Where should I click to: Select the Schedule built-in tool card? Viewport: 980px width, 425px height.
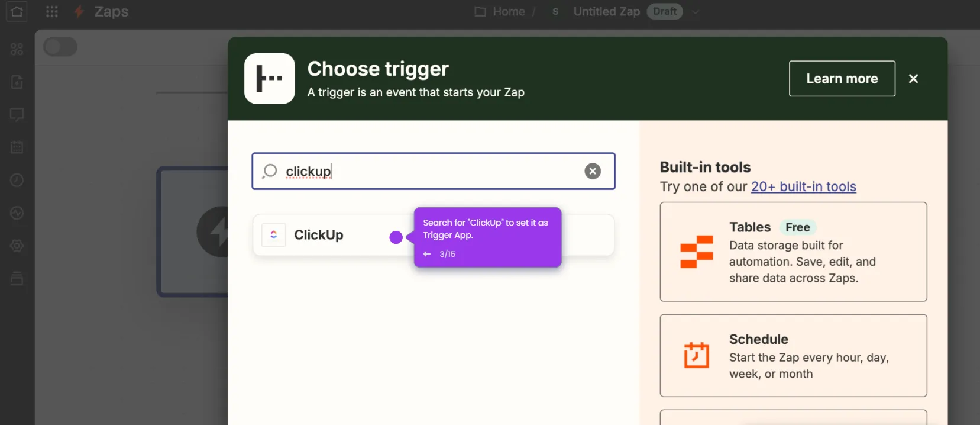click(793, 356)
